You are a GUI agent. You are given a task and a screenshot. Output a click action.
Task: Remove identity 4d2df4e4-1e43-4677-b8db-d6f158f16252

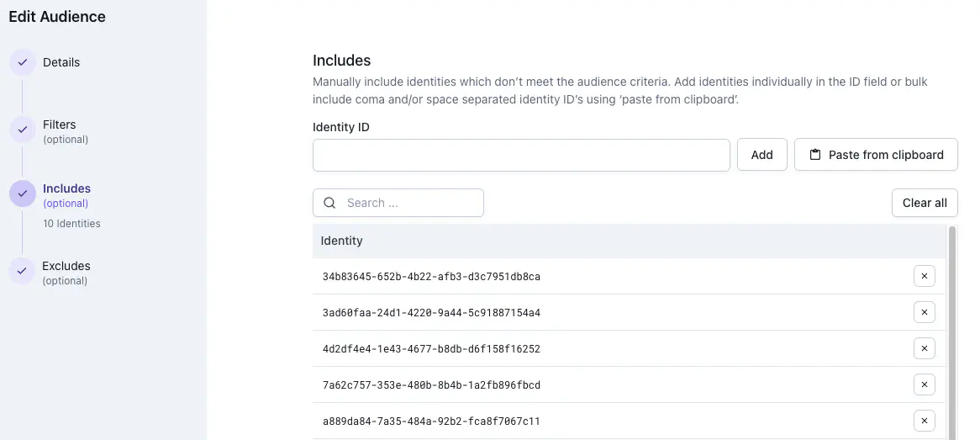[925, 348]
